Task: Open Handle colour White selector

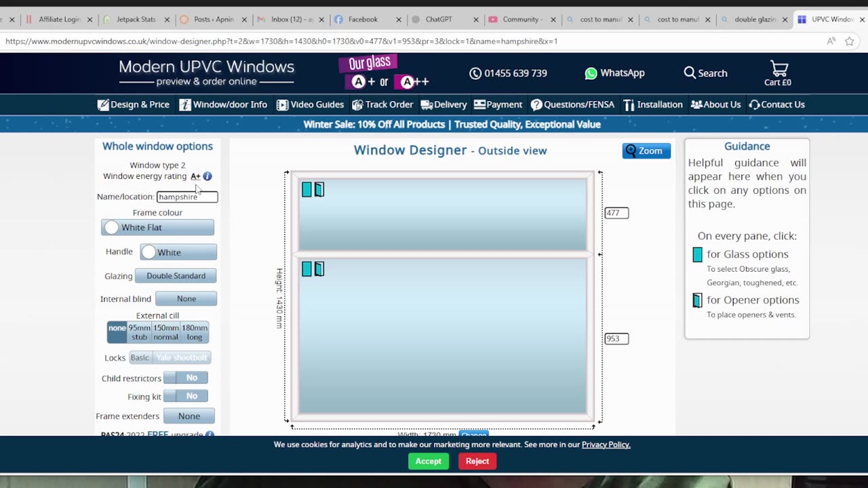Action: click(178, 252)
